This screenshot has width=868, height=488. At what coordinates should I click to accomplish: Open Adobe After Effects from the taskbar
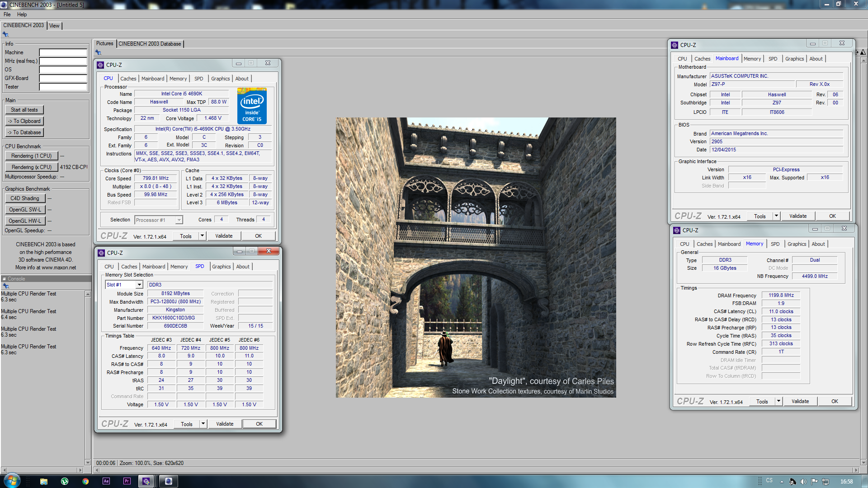tap(106, 481)
